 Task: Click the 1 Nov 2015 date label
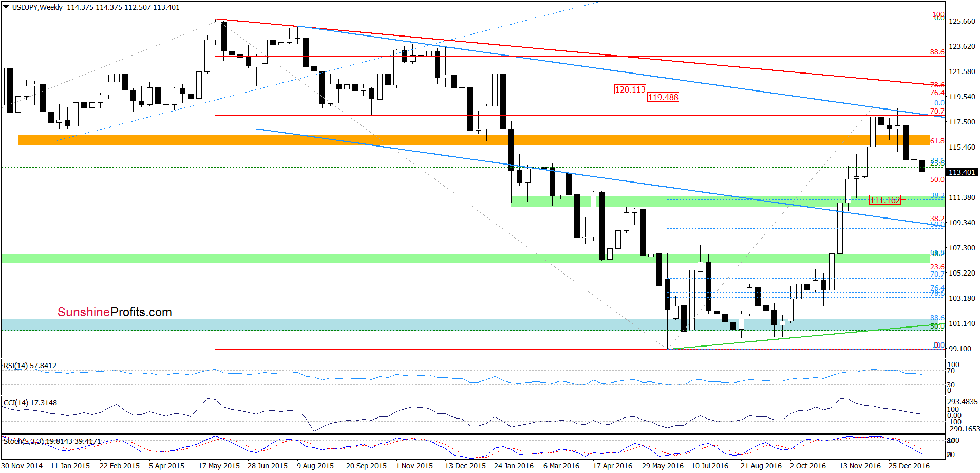(x=414, y=466)
